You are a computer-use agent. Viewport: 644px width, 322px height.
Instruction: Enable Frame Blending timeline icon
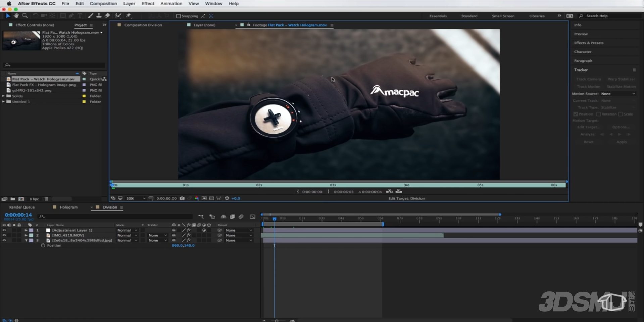(x=232, y=217)
